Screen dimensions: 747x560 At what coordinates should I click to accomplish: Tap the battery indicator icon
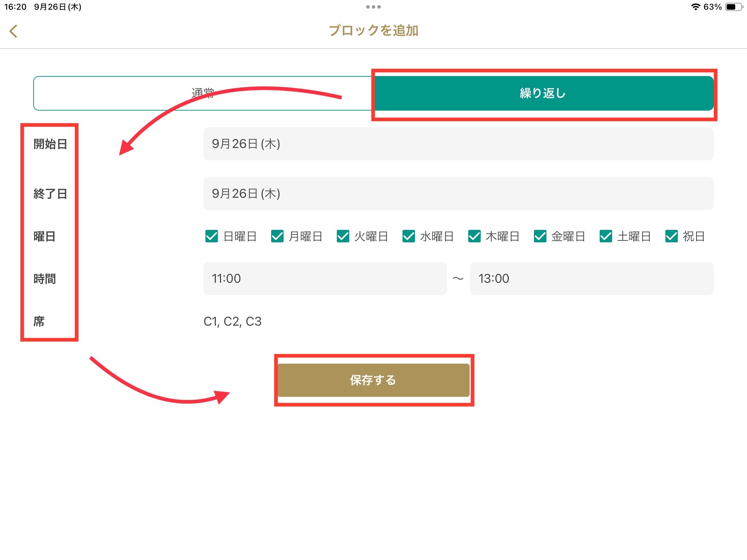(734, 7)
